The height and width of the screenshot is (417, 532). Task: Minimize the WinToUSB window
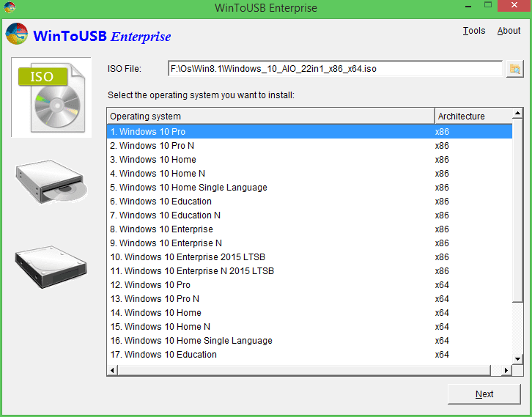tap(468, 6)
